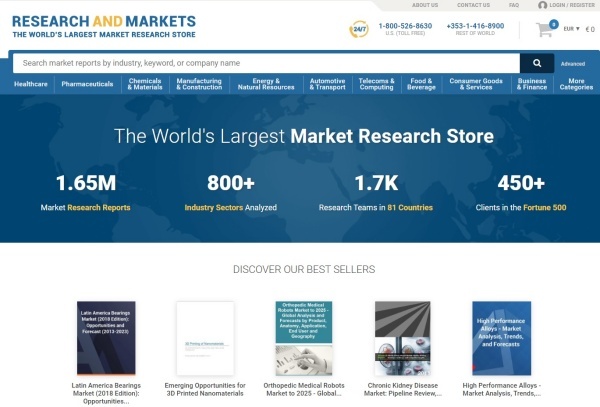Open the Advanced search link

(x=573, y=64)
